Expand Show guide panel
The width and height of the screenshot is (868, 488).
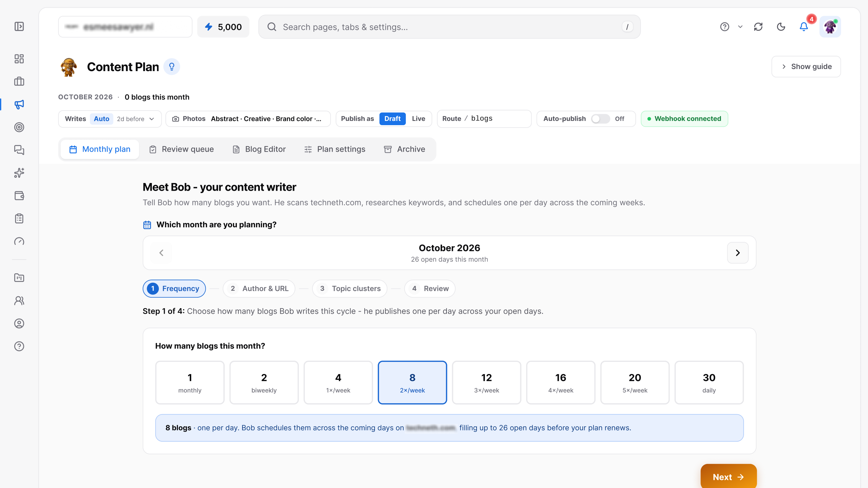[x=806, y=67]
